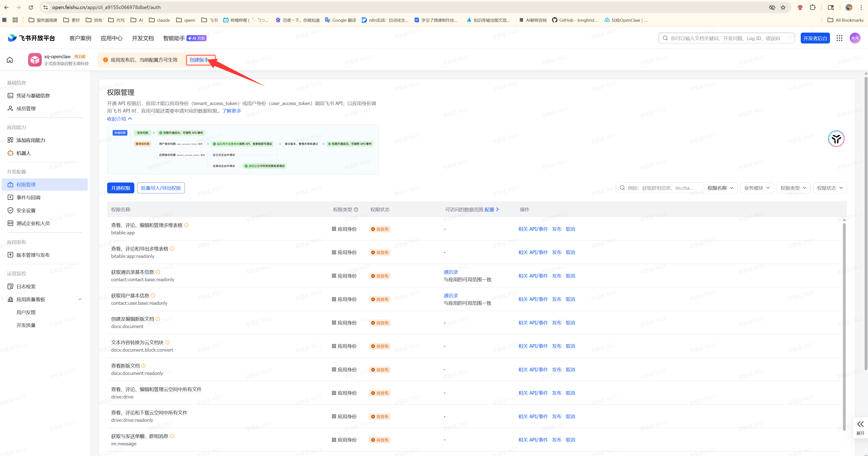Click the 展开 double-chevron panel button
This screenshot has width=868, height=456.
(860, 428)
